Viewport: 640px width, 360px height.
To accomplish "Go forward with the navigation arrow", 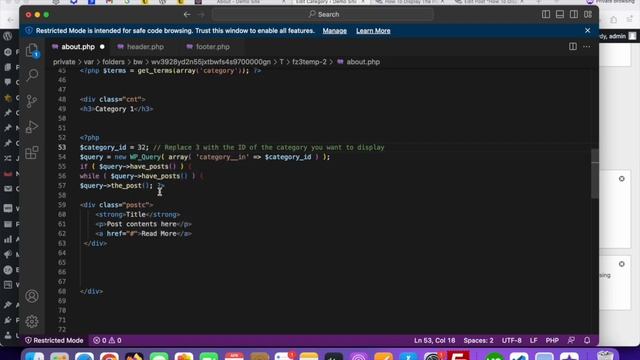I will [x=201, y=14].
